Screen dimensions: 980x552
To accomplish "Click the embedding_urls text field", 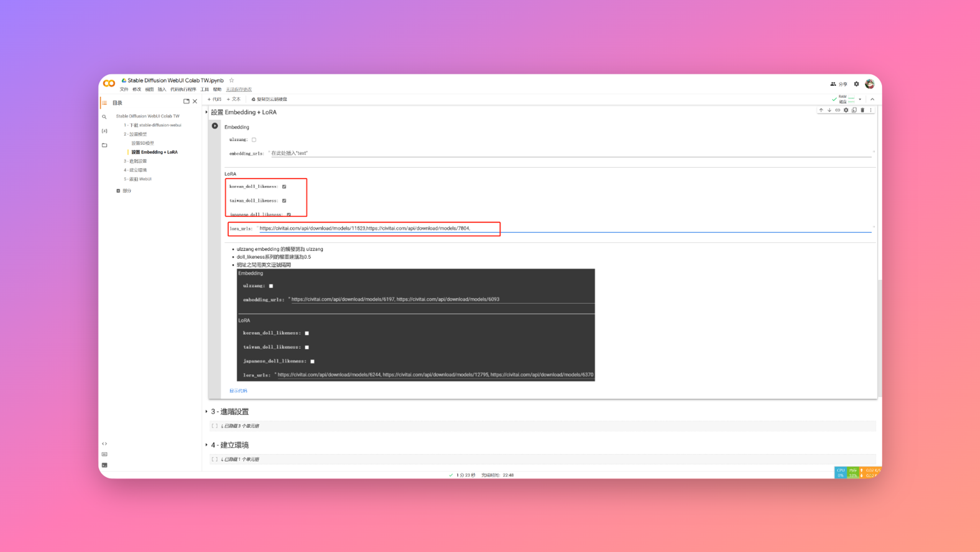I will [x=571, y=153].
